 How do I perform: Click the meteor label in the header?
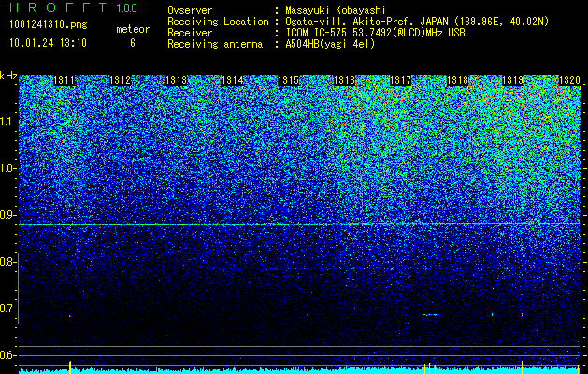[133, 29]
